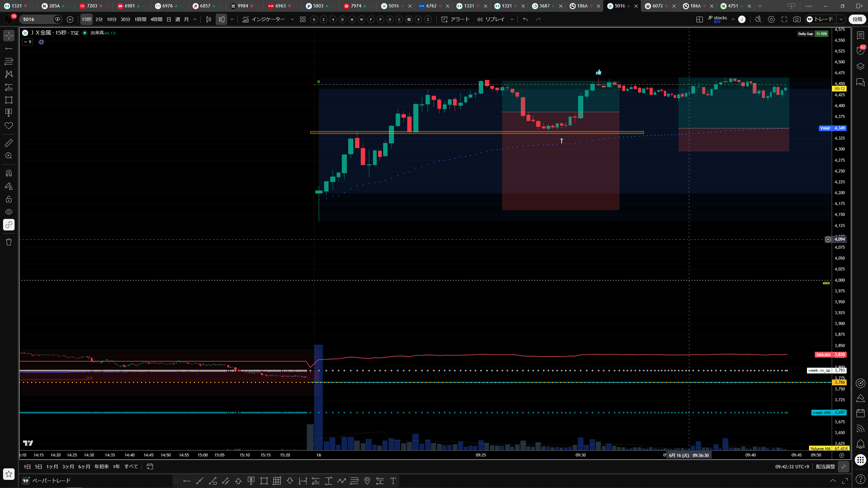The image size is (868, 488).
Task: Take a chart snapshot with camera
Action: point(797,19)
